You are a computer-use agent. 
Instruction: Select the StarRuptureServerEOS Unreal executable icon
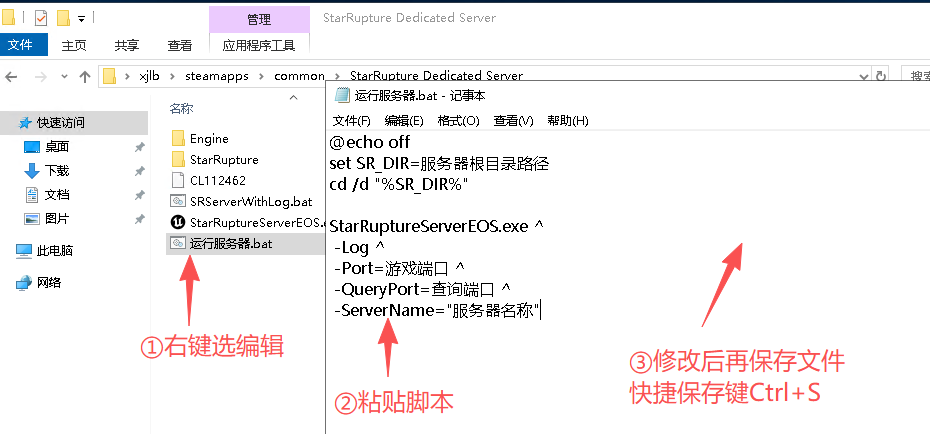178,222
